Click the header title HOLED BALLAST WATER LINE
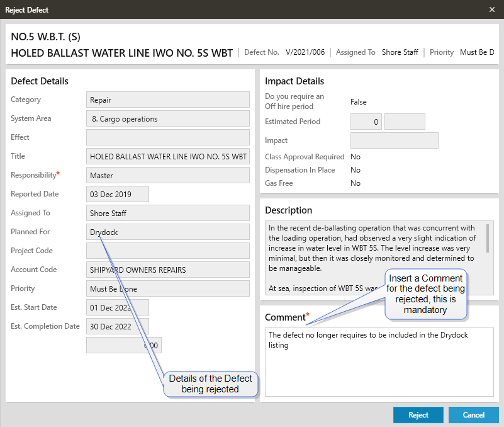 (122, 53)
